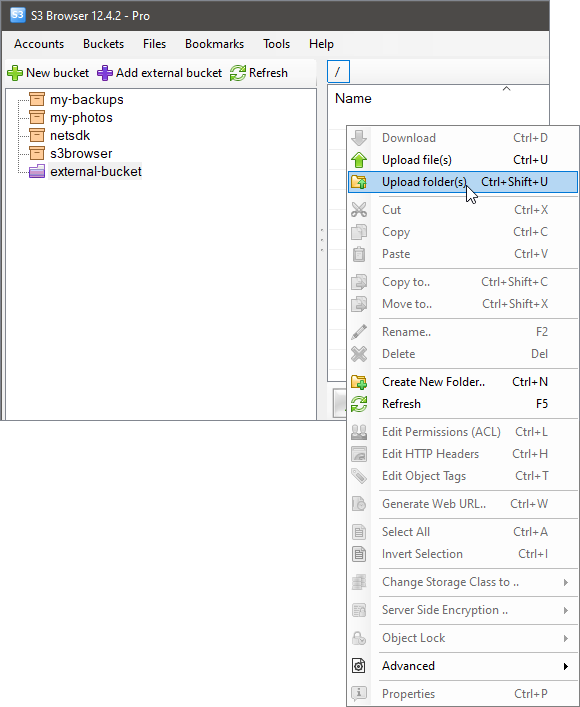Choose Upload folder(s) from context menu
Image resolution: width=580 pixels, height=707 pixels.
click(463, 182)
